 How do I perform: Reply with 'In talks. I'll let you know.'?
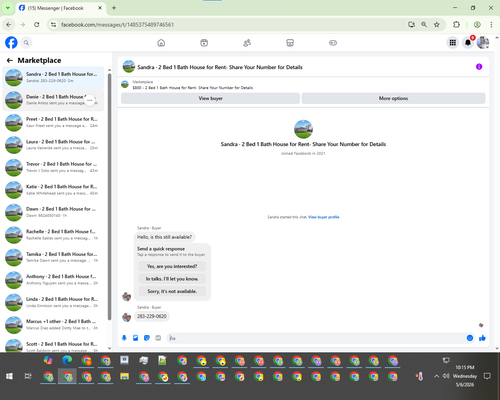coord(172,279)
